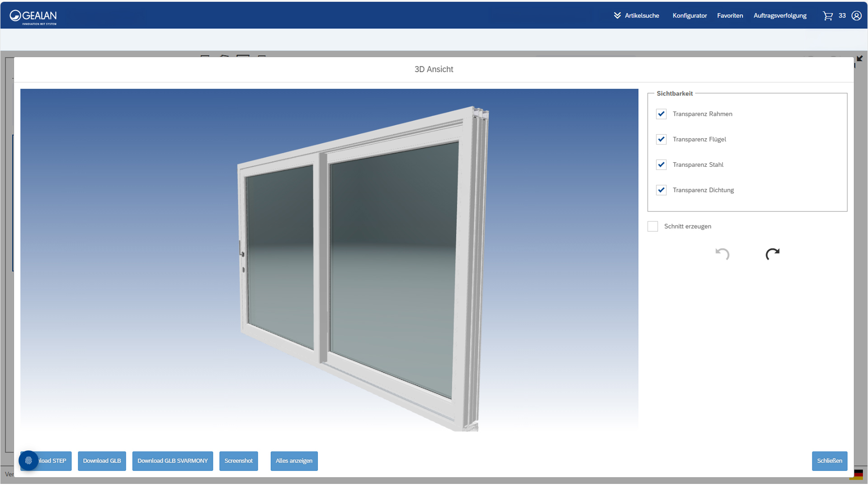Screen dimensions: 868x488
Task: Toggle Transparenz Dichtung checkbox
Action: 661,190
